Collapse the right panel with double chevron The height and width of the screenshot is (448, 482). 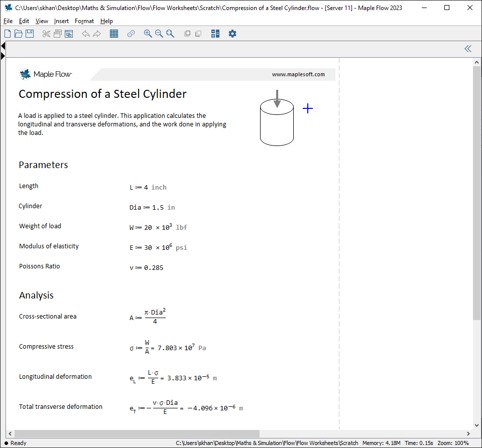click(467, 49)
